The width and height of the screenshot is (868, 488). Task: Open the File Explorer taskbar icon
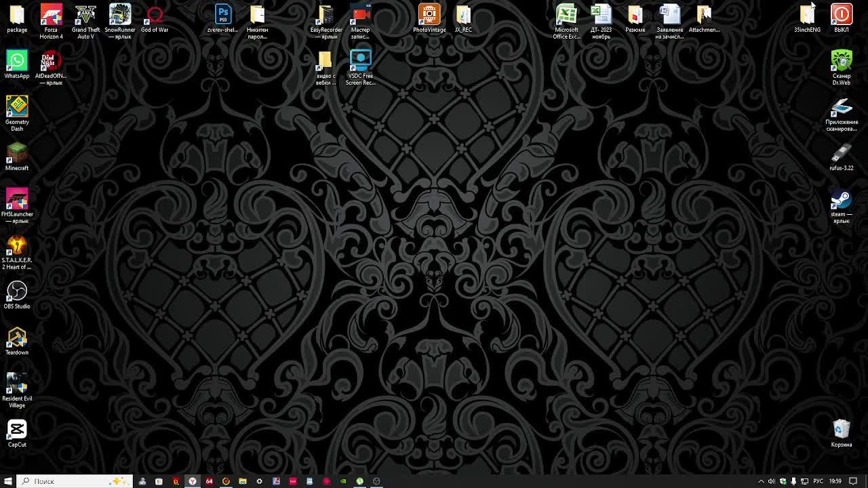click(x=242, y=481)
